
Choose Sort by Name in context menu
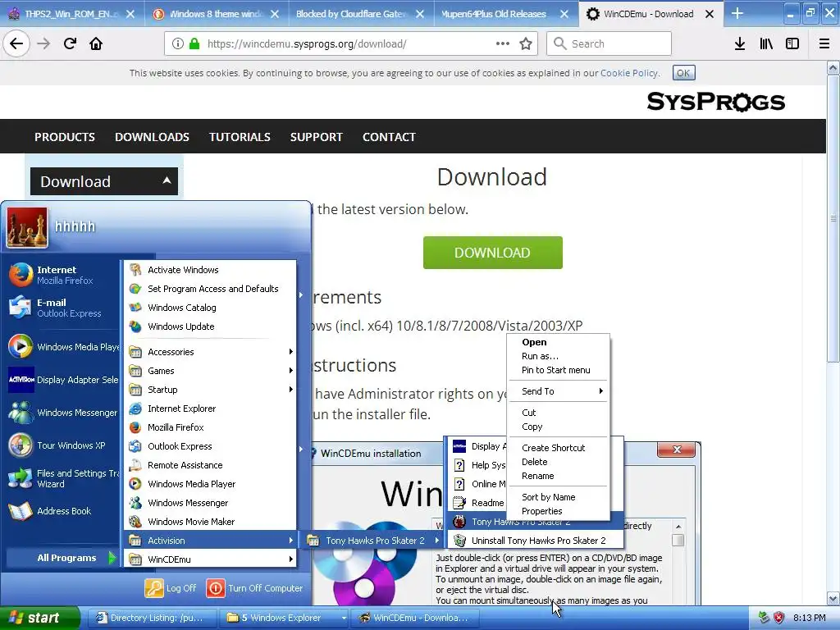coord(558,496)
